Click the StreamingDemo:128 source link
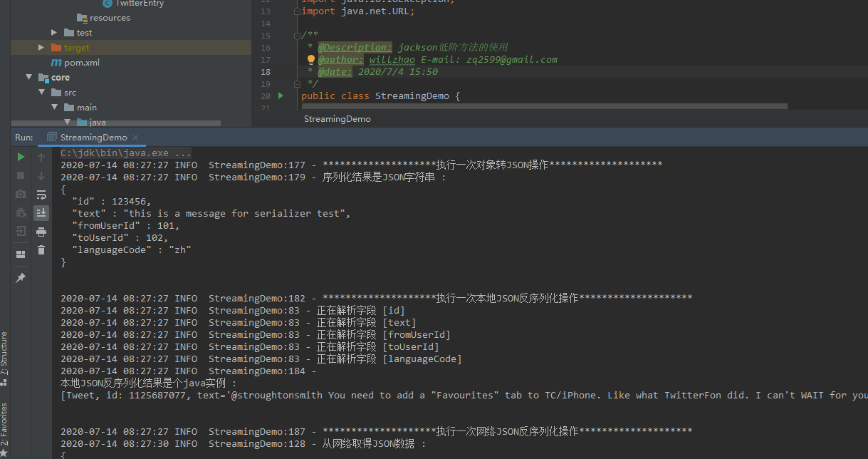Viewport: 868px width, 459px height. (x=257, y=443)
